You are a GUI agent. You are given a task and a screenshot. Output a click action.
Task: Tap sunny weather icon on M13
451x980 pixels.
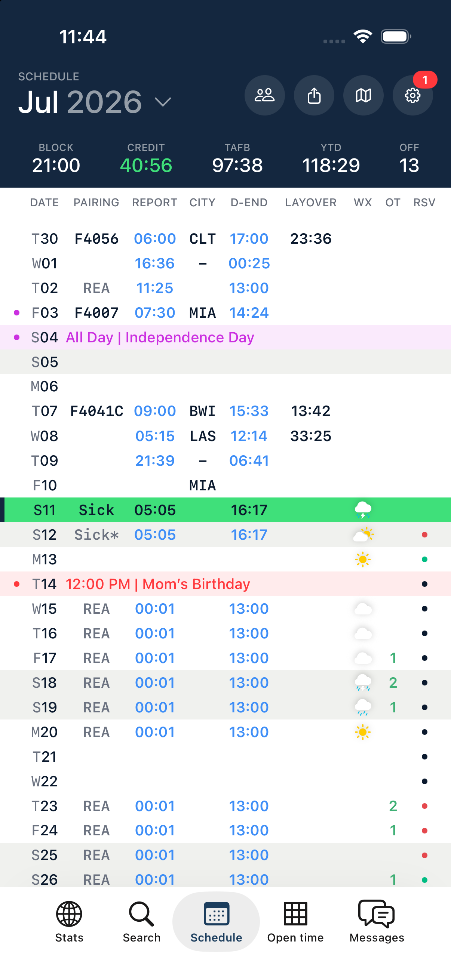(363, 559)
